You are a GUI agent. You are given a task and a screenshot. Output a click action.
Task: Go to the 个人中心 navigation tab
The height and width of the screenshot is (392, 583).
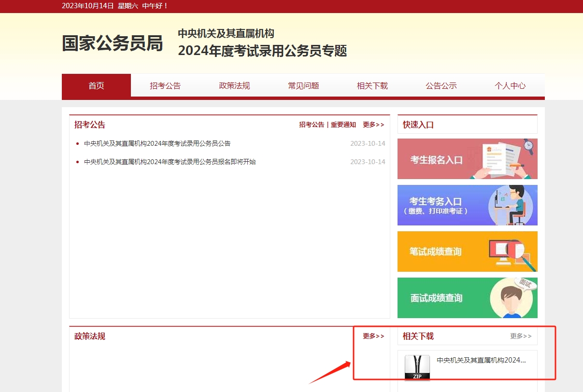[x=510, y=86]
